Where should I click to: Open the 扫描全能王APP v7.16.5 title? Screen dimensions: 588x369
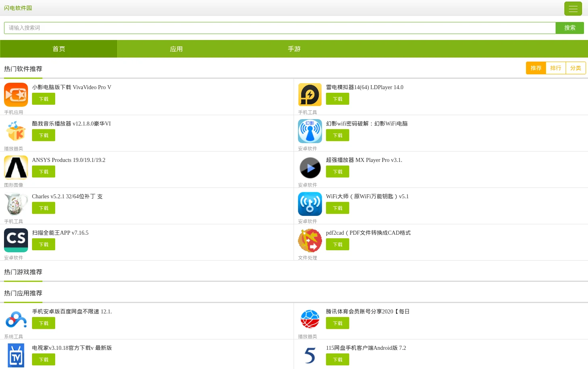click(60, 233)
